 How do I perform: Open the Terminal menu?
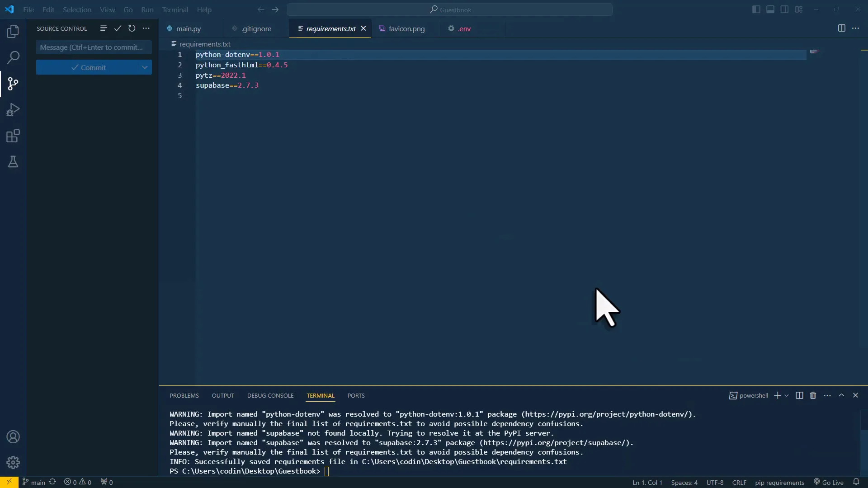(x=175, y=9)
